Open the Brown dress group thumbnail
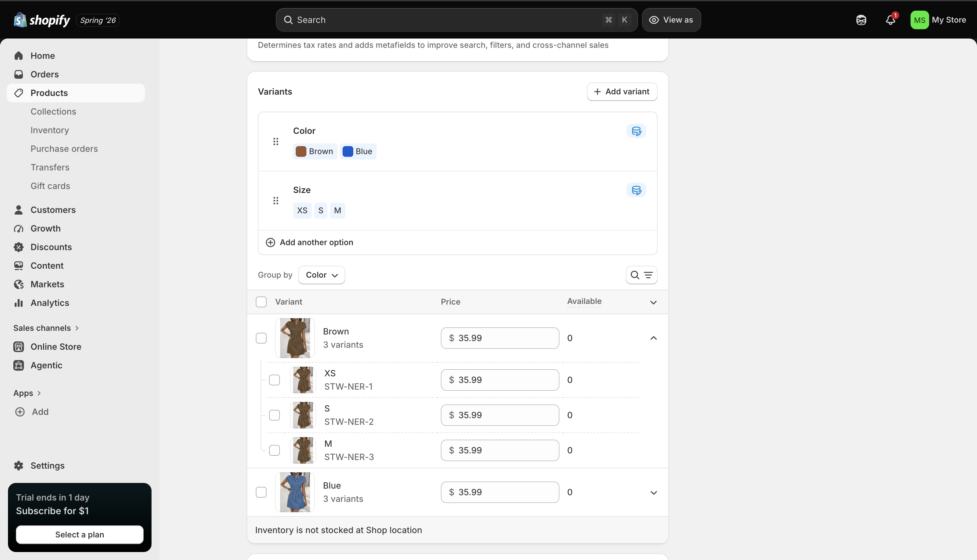Screen dimensions: 977x560 click(x=295, y=338)
